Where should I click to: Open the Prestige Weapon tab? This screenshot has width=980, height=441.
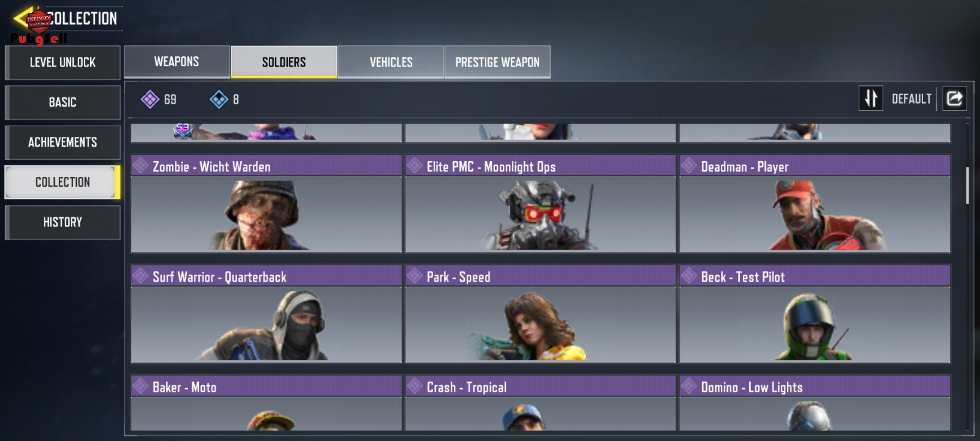coord(497,62)
